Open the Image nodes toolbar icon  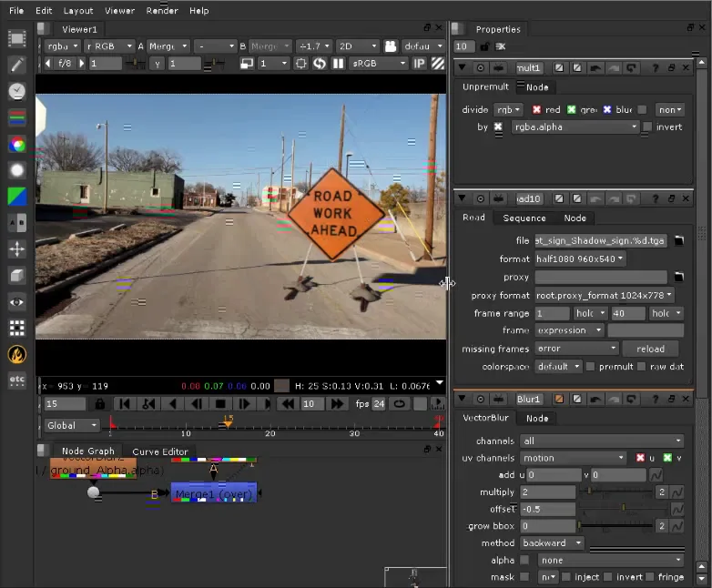click(x=16, y=38)
